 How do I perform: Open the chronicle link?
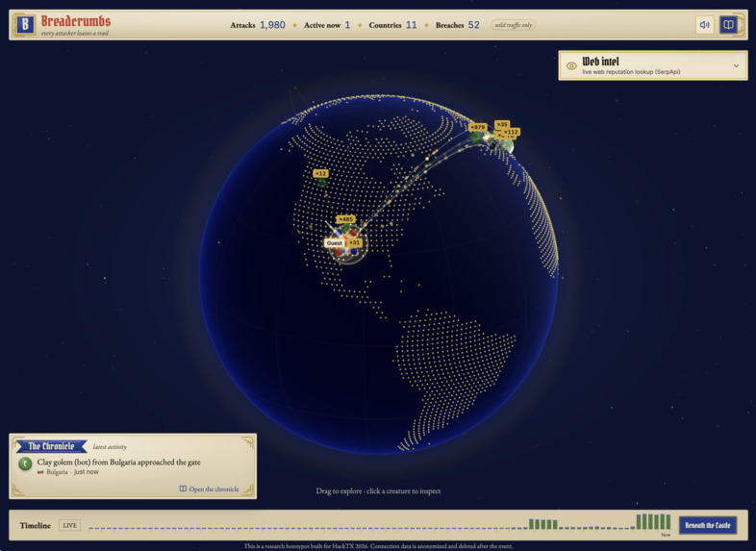(x=210, y=488)
